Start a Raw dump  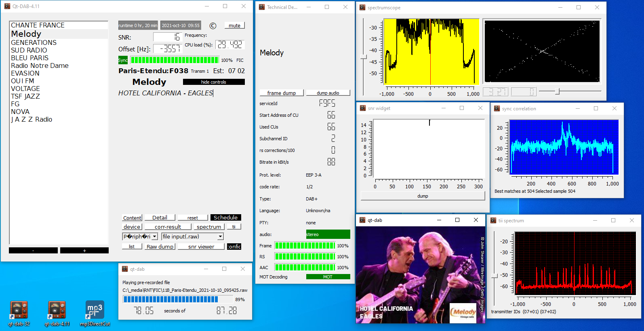click(160, 247)
